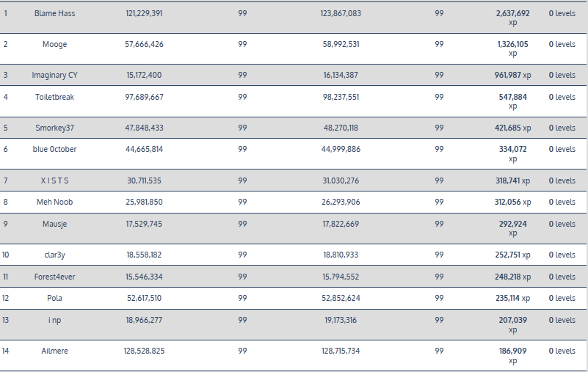Select the Meh Noob player name

coord(54,203)
